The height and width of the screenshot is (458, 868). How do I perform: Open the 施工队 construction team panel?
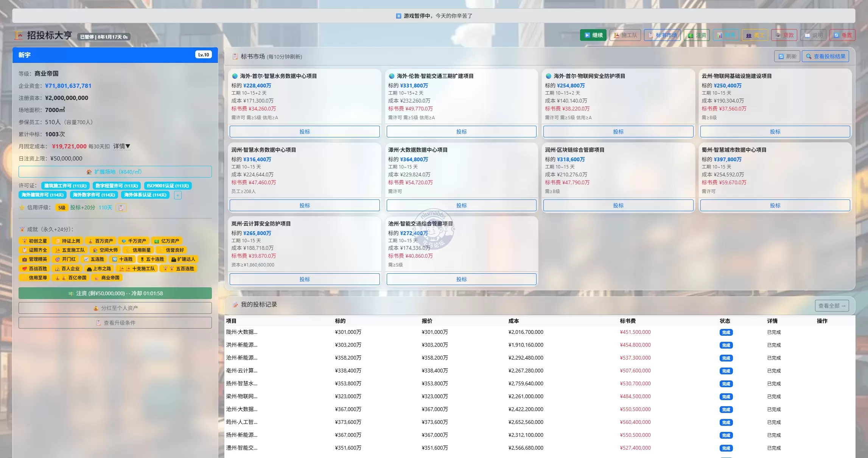coord(625,35)
